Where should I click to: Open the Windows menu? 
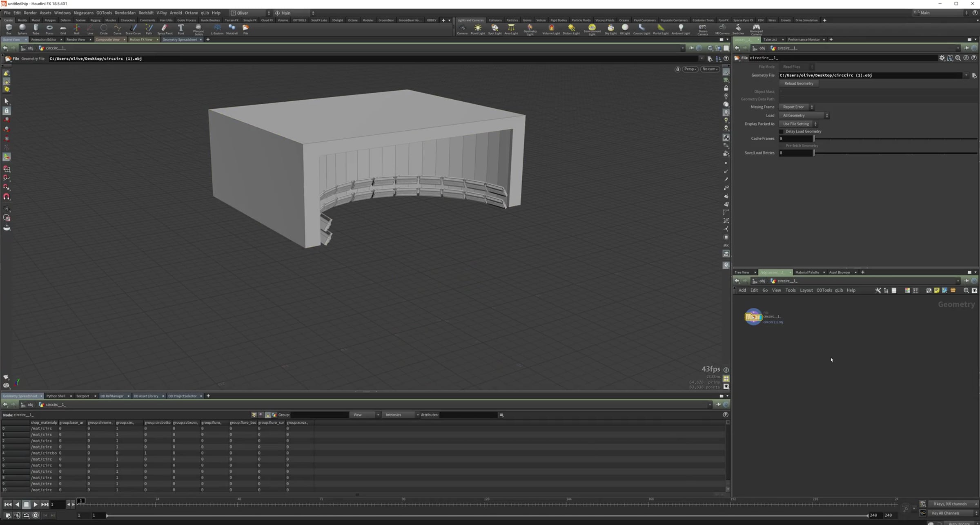62,13
